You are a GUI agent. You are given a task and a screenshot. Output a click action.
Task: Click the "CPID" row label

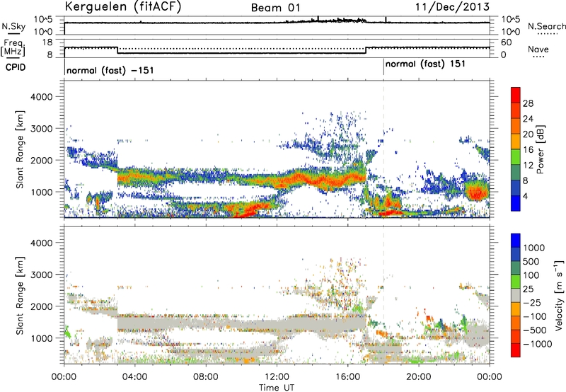[16, 67]
